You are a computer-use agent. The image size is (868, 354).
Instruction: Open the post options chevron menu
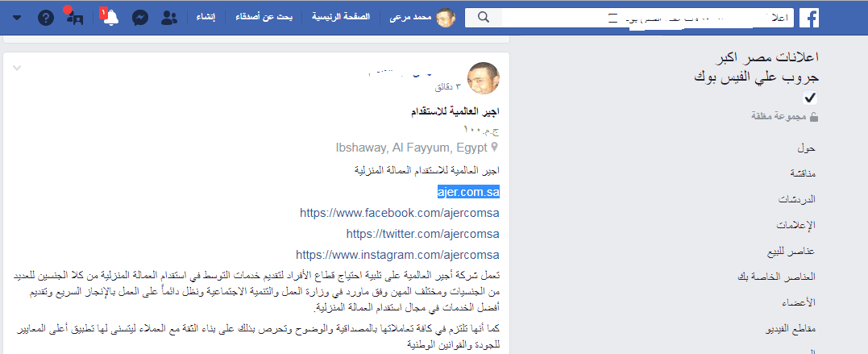(x=17, y=68)
